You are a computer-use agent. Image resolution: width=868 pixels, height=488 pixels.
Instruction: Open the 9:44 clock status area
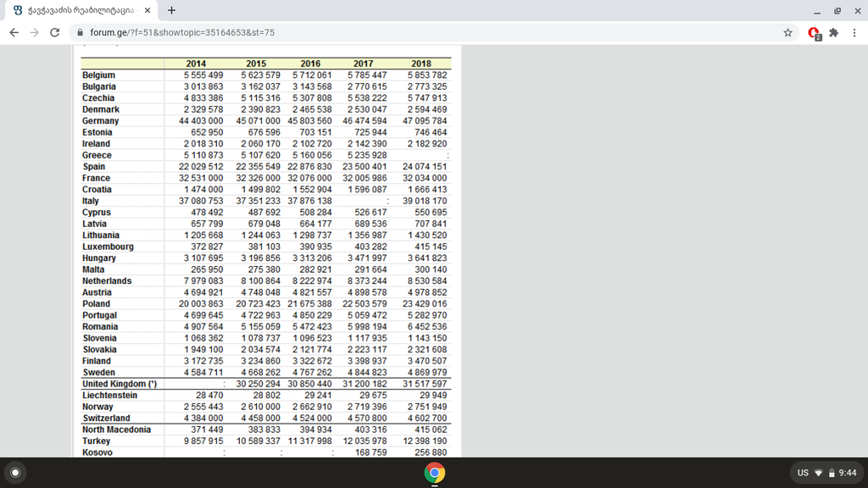[848, 473]
